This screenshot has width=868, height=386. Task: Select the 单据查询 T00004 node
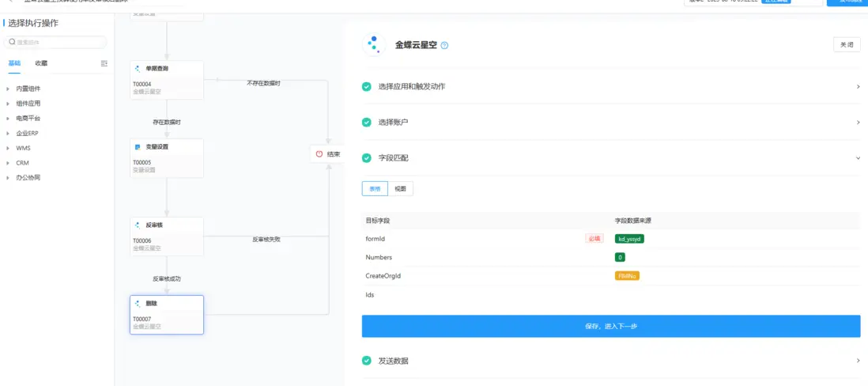167,81
